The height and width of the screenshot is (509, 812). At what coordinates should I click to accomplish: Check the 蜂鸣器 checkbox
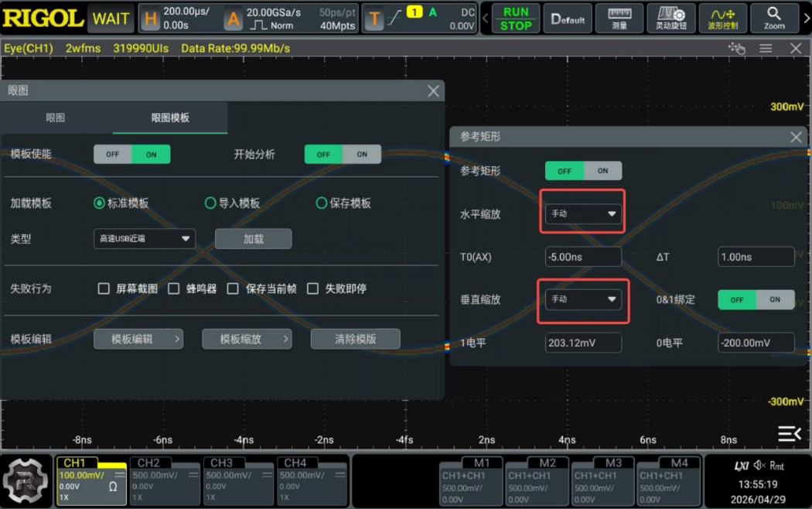click(x=174, y=289)
